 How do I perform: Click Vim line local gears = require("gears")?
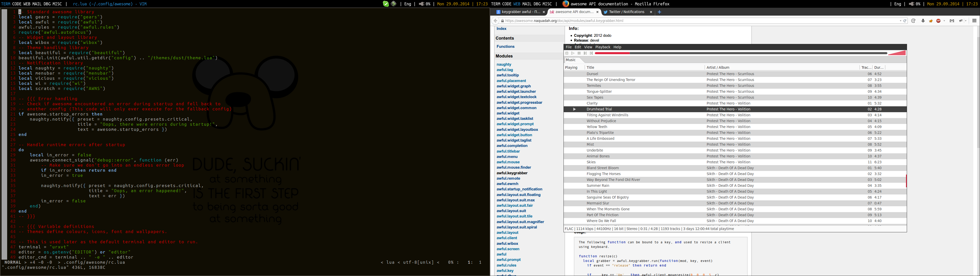point(60,17)
